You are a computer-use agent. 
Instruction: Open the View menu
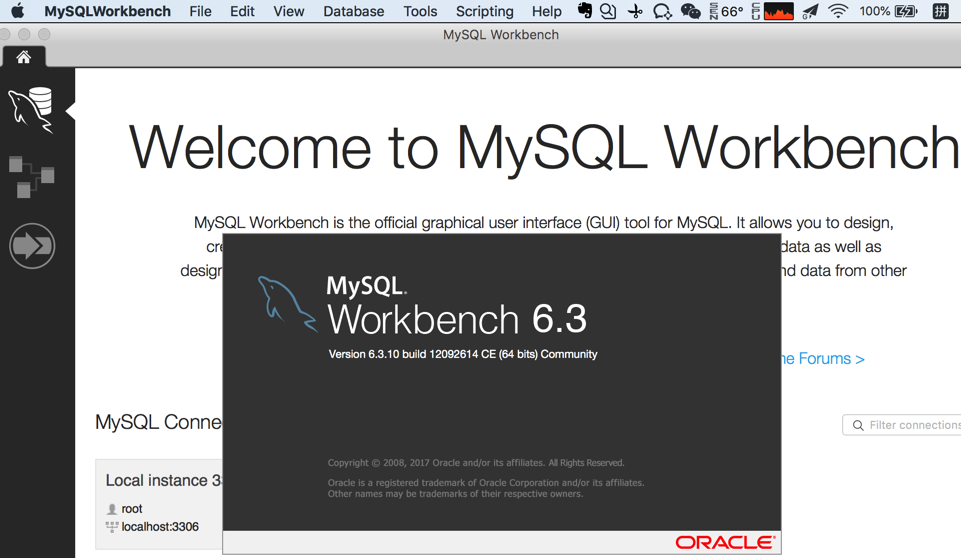(x=289, y=11)
